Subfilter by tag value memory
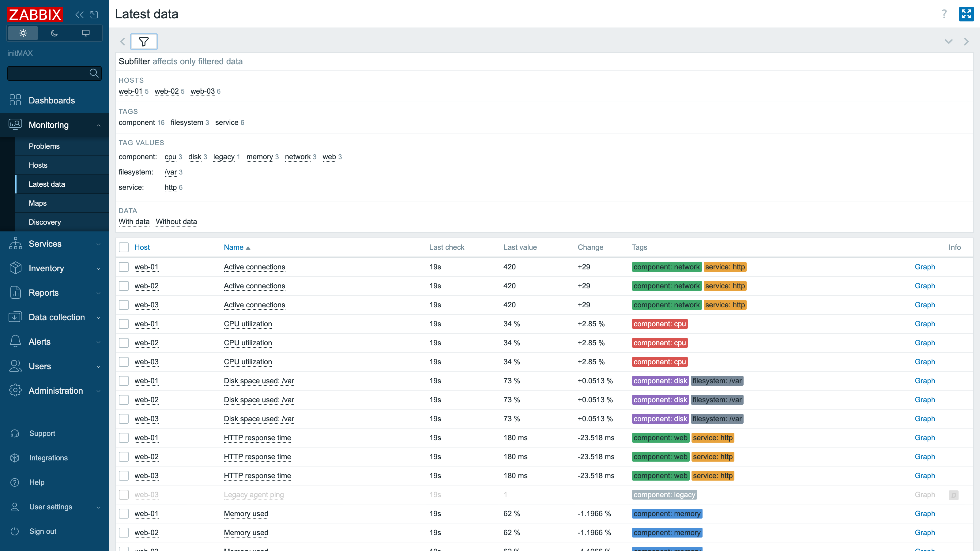This screenshot has width=980, height=551. [259, 157]
